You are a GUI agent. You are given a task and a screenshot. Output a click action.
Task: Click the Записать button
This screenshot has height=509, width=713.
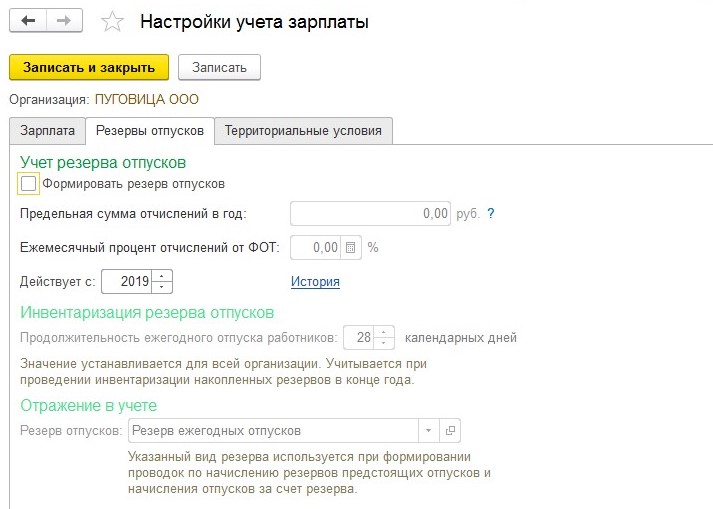219,67
